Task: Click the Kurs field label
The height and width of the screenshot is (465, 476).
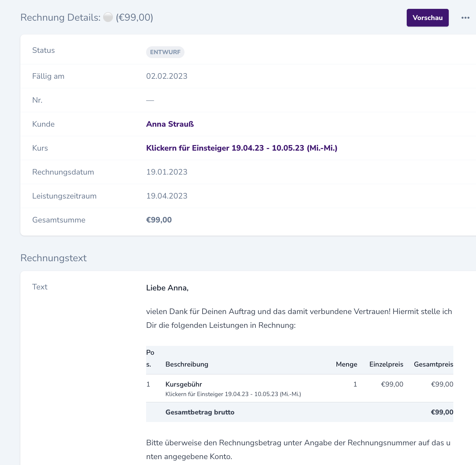Action: (x=40, y=148)
